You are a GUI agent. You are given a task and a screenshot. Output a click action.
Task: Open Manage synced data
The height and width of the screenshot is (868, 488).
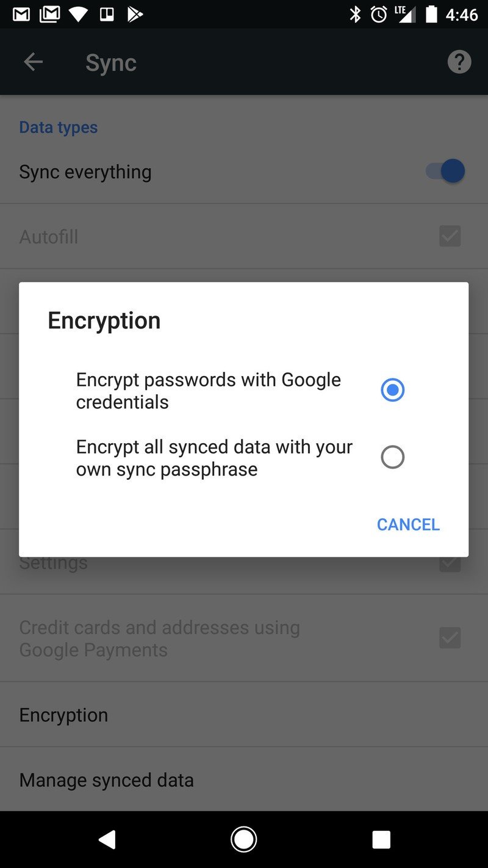(x=244, y=779)
